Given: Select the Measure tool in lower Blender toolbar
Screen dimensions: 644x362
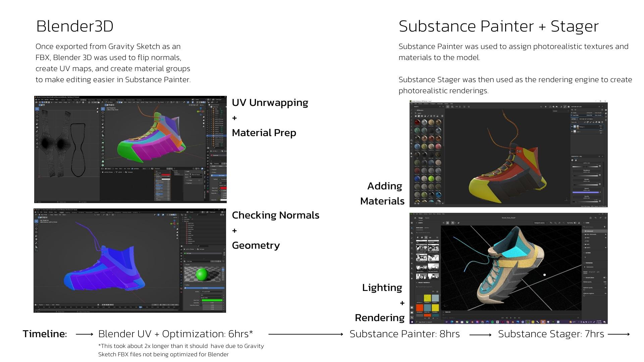Looking at the screenshot, I should tap(36, 247).
